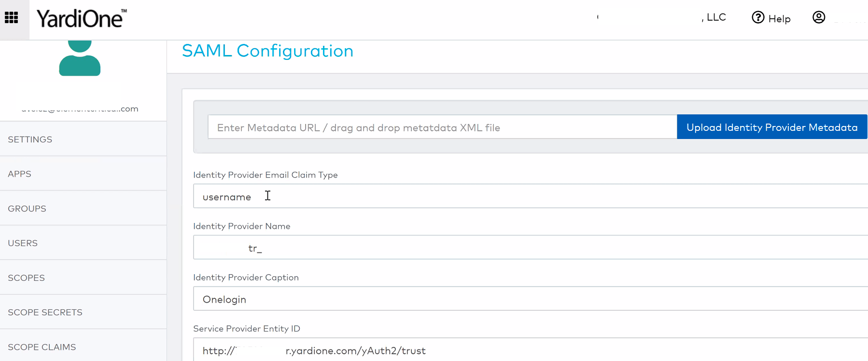Navigate to the Users page

click(23, 243)
